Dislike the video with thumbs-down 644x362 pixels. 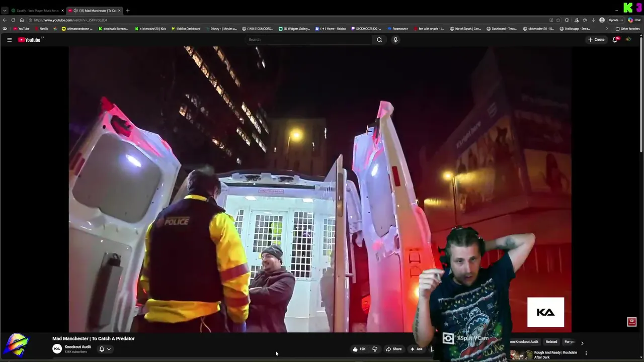(x=374, y=349)
